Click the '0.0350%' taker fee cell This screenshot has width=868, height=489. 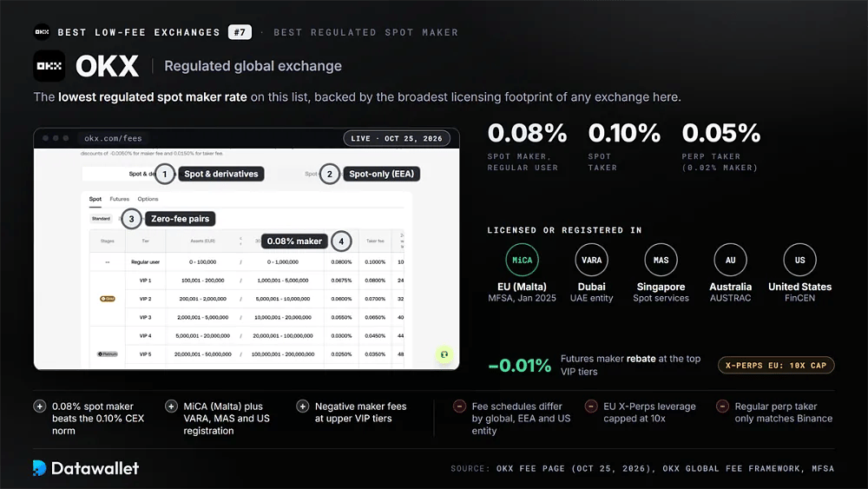[x=375, y=354]
